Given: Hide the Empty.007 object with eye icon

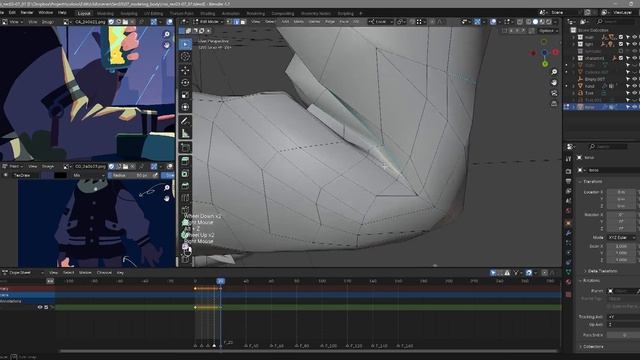Looking at the screenshot, I should (635, 79).
